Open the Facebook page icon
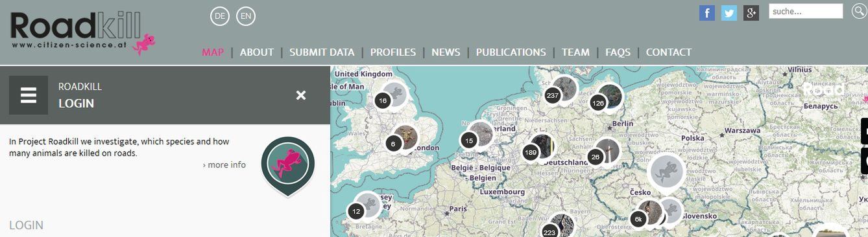Image resolution: width=868 pixels, height=237 pixels. [x=707, y=12]
